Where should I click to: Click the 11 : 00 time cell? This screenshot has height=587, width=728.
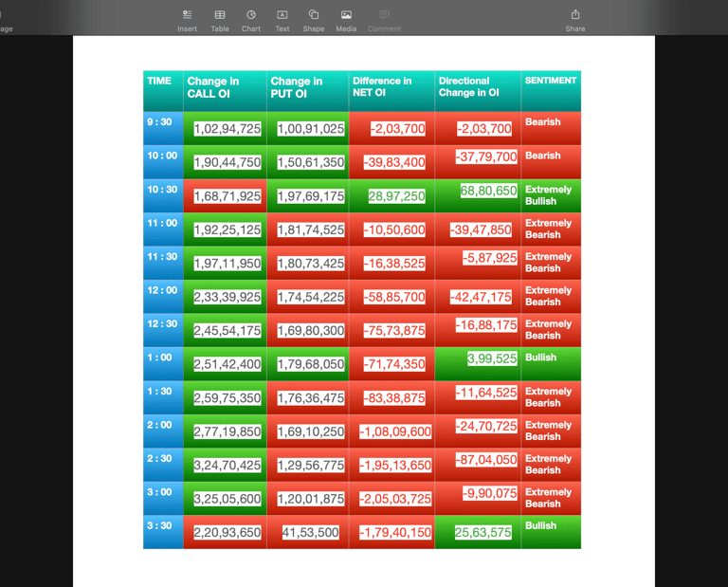pyautogui.click(x=163, y=229)
